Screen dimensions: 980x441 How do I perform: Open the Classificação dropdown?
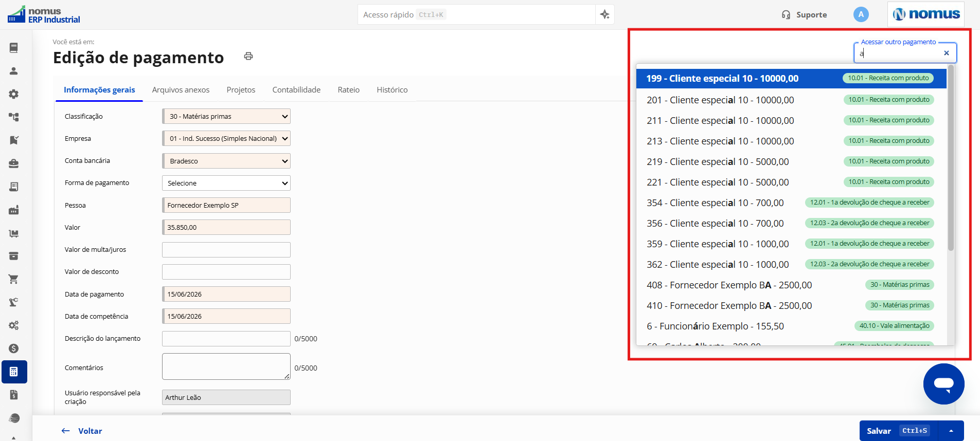[226, 116]
